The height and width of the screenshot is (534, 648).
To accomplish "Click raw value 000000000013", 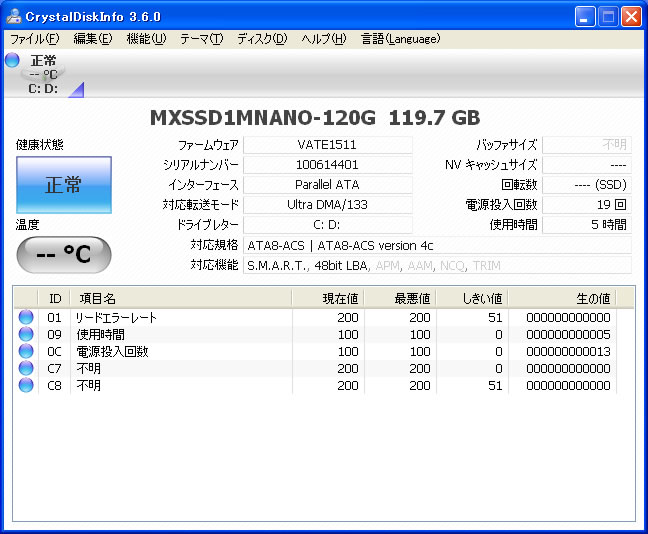I will point(568,351).
